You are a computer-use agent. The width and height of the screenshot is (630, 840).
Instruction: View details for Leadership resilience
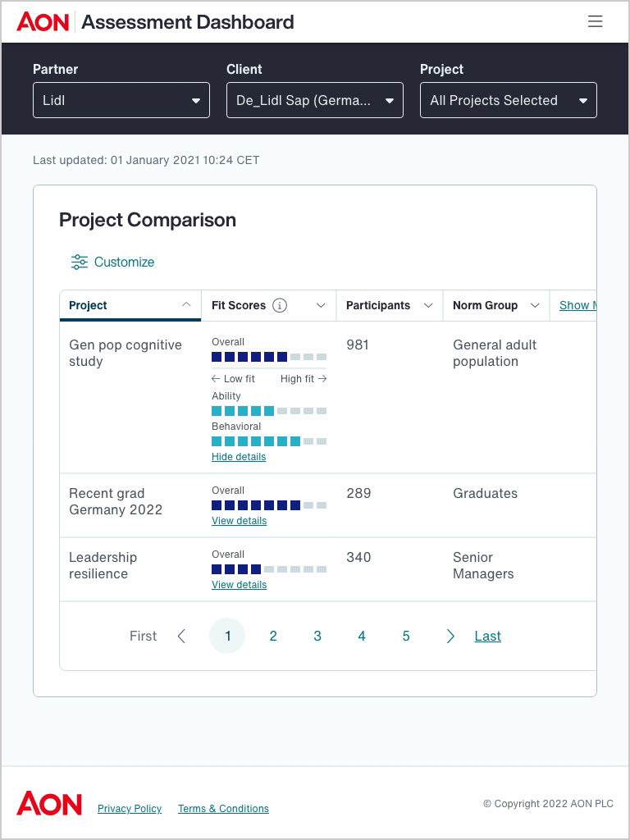239,585
